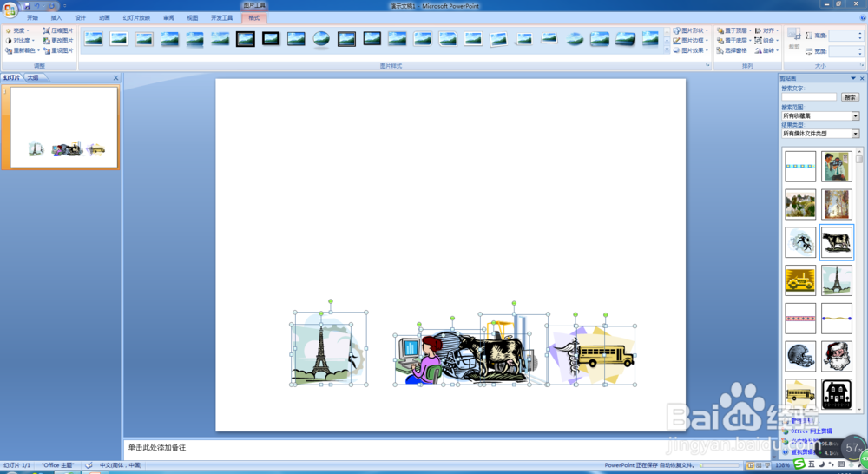Select the school bus picture on slide
This screenshot has height=474, width=868.
point(604,356)
